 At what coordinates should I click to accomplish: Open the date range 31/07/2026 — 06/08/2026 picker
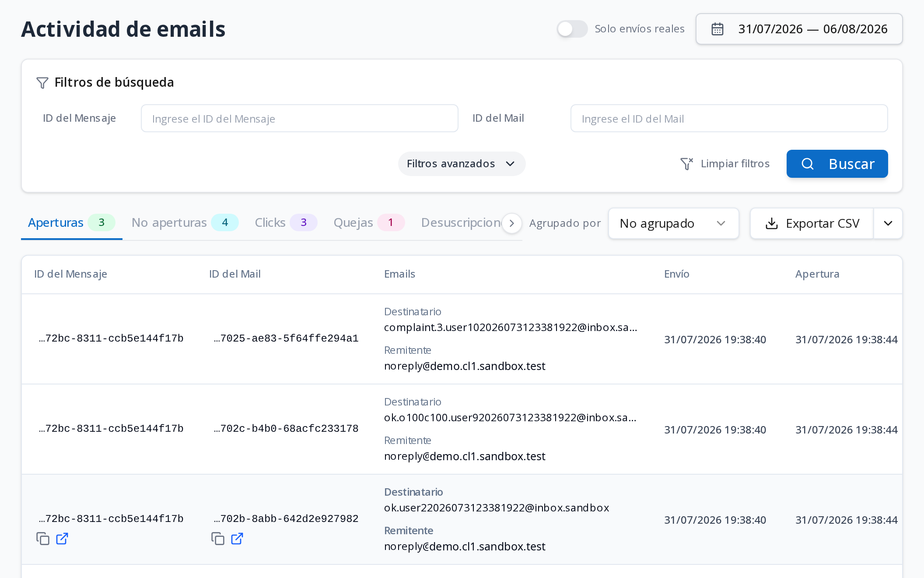[x=799, y=29]
